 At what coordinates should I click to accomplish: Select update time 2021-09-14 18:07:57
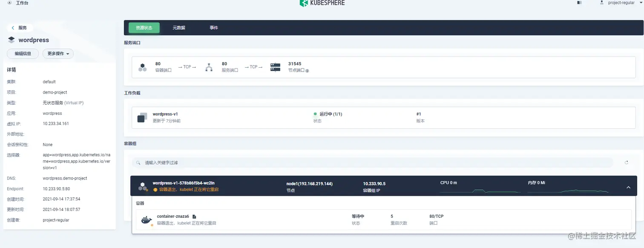point(61,210)
